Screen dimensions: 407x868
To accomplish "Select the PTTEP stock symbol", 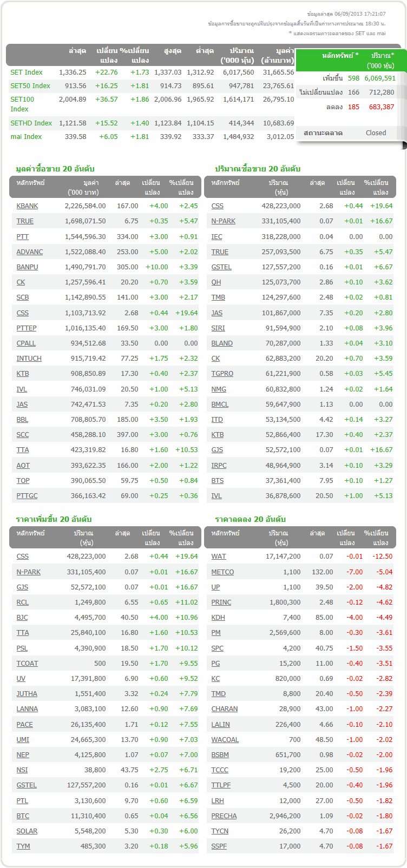I will coord(27,328).
